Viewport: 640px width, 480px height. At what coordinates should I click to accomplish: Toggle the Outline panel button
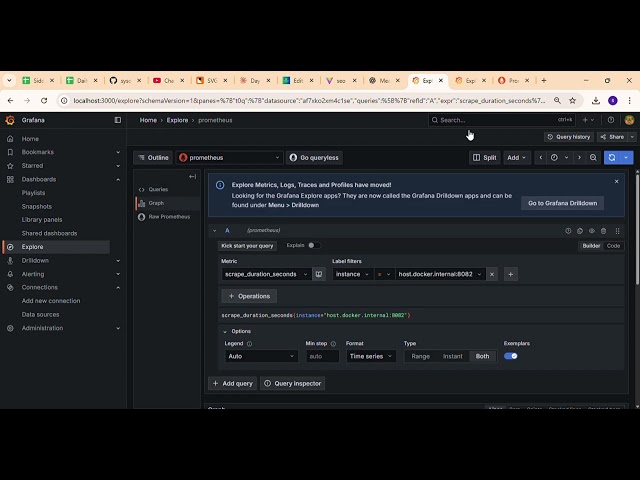click(153, 158)
